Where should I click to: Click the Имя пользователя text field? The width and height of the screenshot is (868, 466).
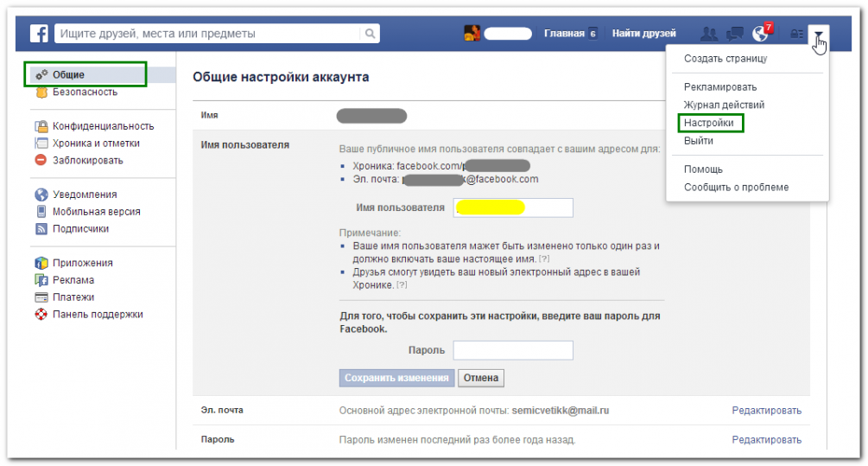point(513,207)
